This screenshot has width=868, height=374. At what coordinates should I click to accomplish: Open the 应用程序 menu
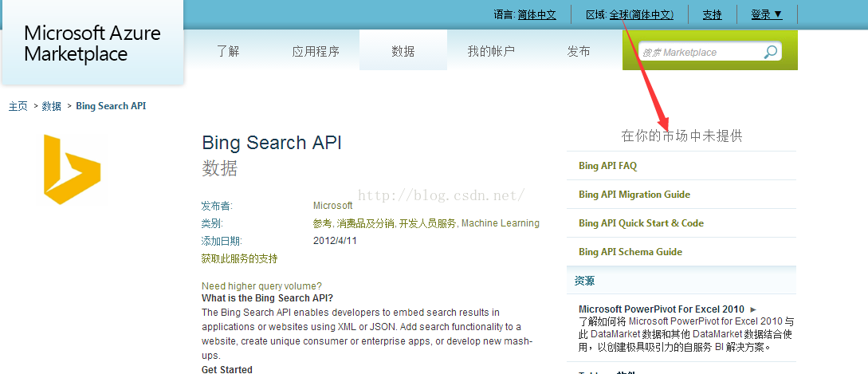coord(316,52)
